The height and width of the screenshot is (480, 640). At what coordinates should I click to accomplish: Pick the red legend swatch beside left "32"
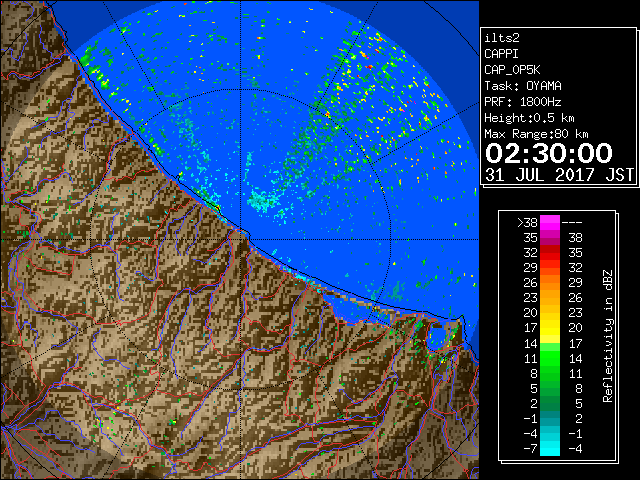(550, 253)
